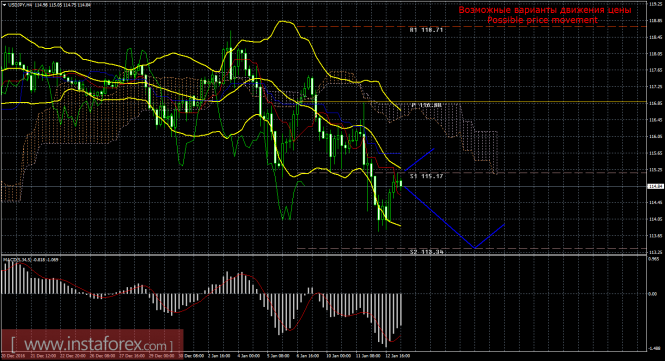
Task: Click the triangle arrow beside USDJPY title
Action: (4, 5)
